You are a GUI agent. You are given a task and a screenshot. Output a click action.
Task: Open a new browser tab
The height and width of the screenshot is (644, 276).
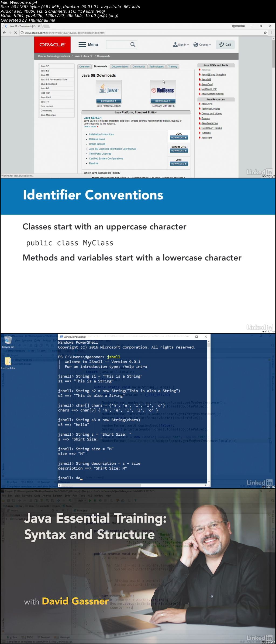coord(46,26)
